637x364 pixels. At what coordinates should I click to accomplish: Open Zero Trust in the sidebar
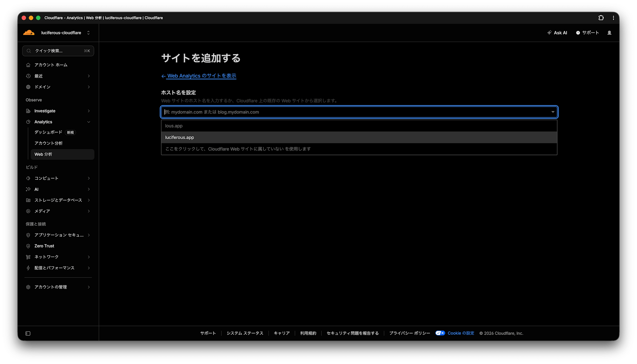(44, 246)
